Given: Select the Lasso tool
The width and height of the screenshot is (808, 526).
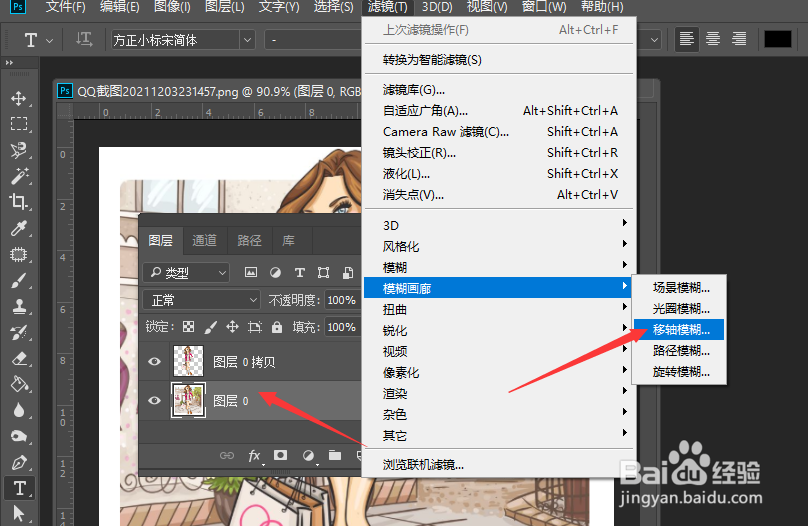Looking at the screenshot, I should 19,150.
